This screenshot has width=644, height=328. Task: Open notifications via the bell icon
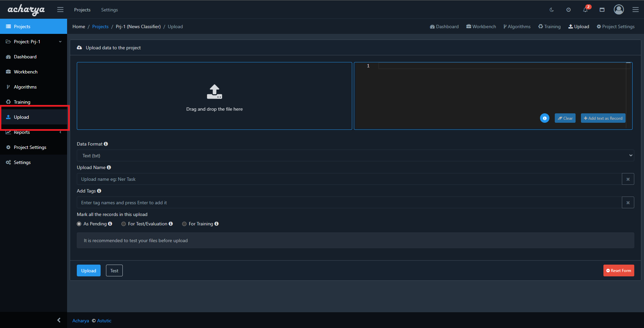(585, 10)
